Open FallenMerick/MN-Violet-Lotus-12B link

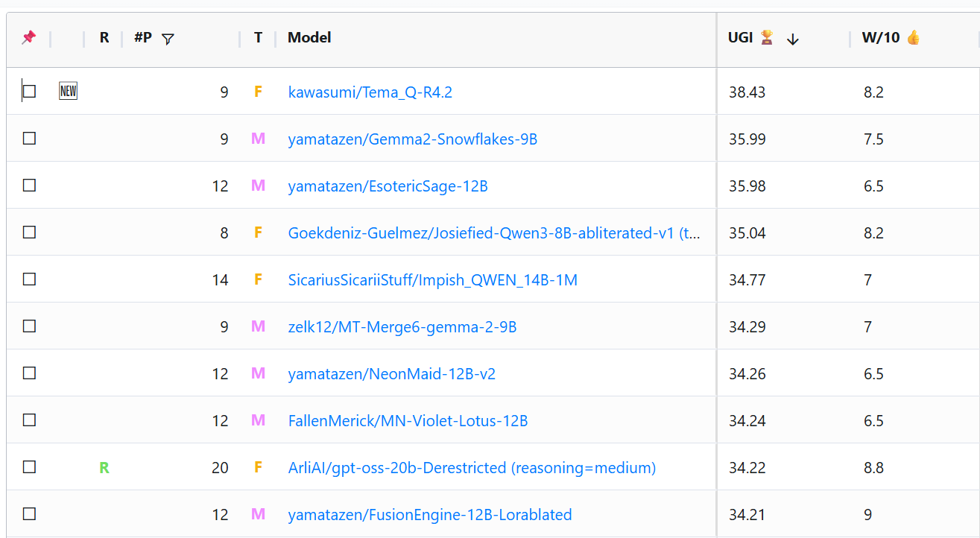408,421
